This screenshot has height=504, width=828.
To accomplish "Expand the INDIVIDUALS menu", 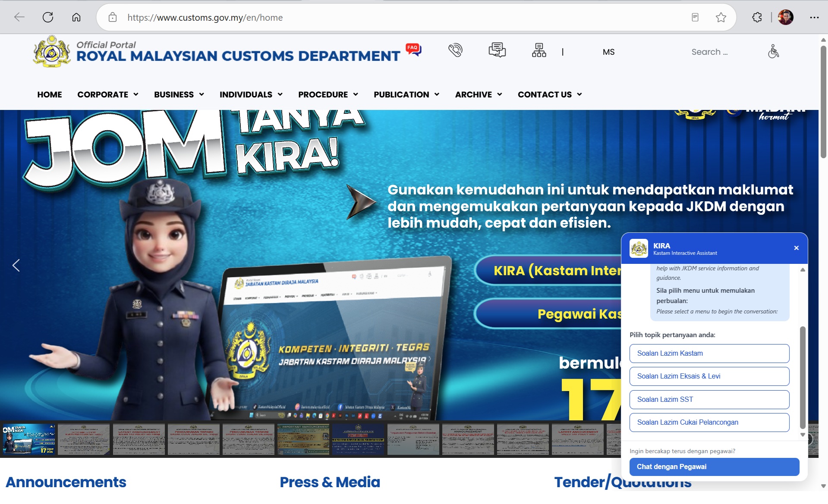I will pos(251,94).
